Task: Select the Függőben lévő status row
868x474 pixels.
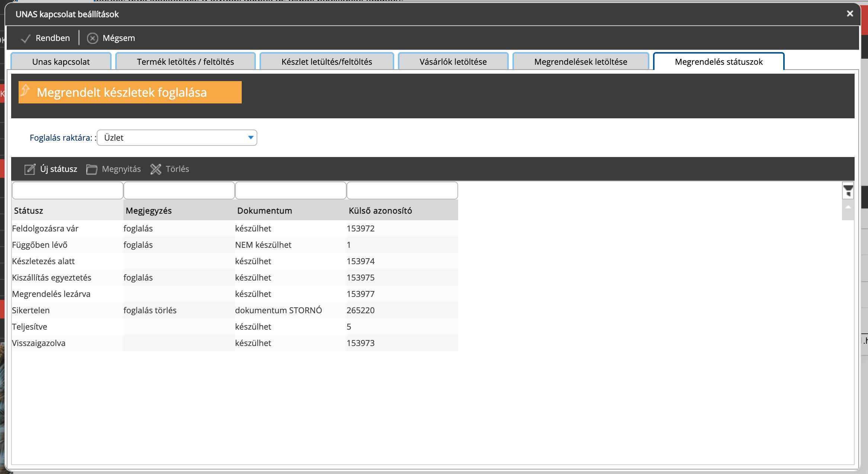Action: pos(235,245)
